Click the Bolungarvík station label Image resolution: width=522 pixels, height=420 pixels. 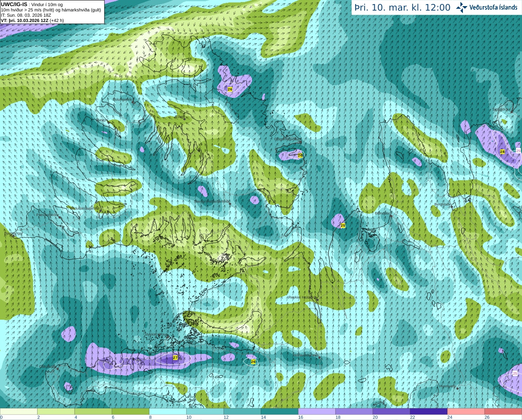click(122, 99)
